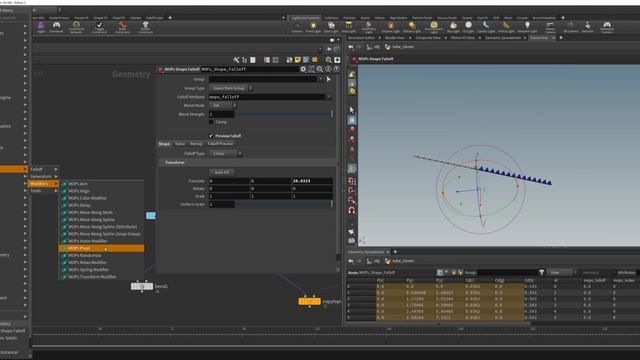Click the Group input field
This screenshot has height=360, width=640.
tap(263, 79)
